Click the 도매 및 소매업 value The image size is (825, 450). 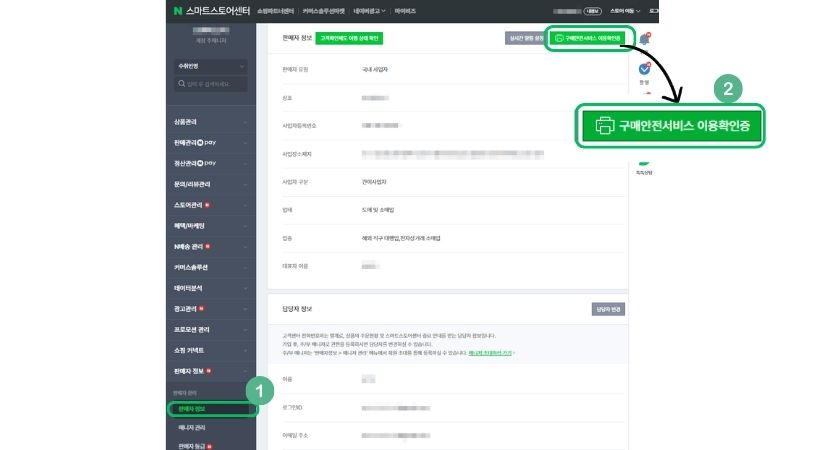tap(378, 210)
